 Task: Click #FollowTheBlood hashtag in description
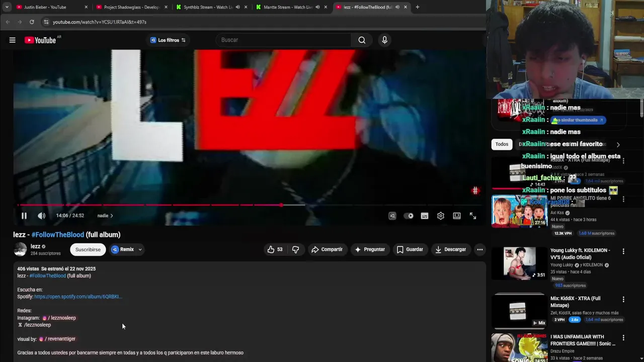point(47,276)
